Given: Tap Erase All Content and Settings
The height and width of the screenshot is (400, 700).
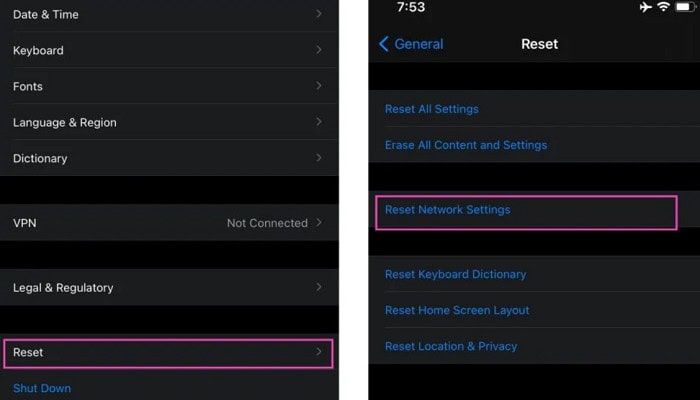Looking at the screenshot, I should point(466,145).
